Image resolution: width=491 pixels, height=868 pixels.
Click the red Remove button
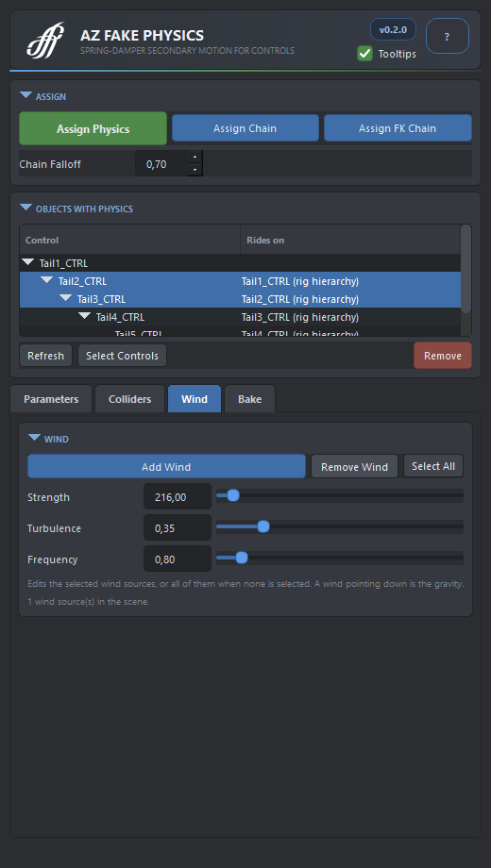(443, 356)
